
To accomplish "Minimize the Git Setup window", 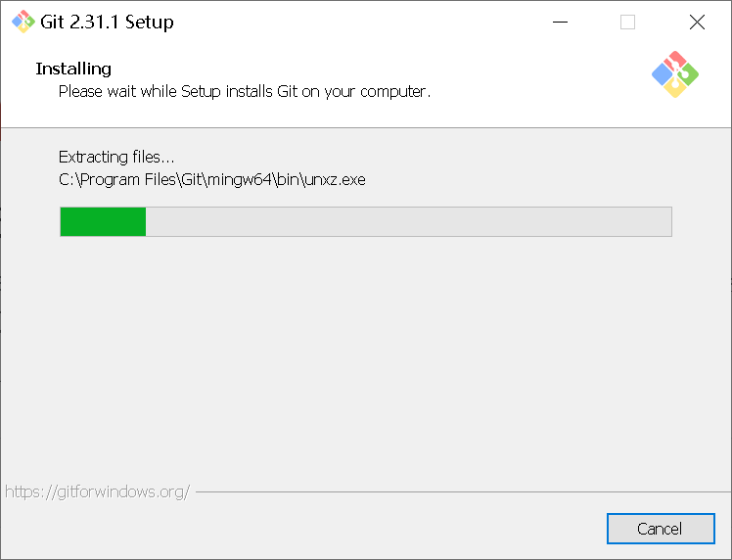I will tap(560, 22).
